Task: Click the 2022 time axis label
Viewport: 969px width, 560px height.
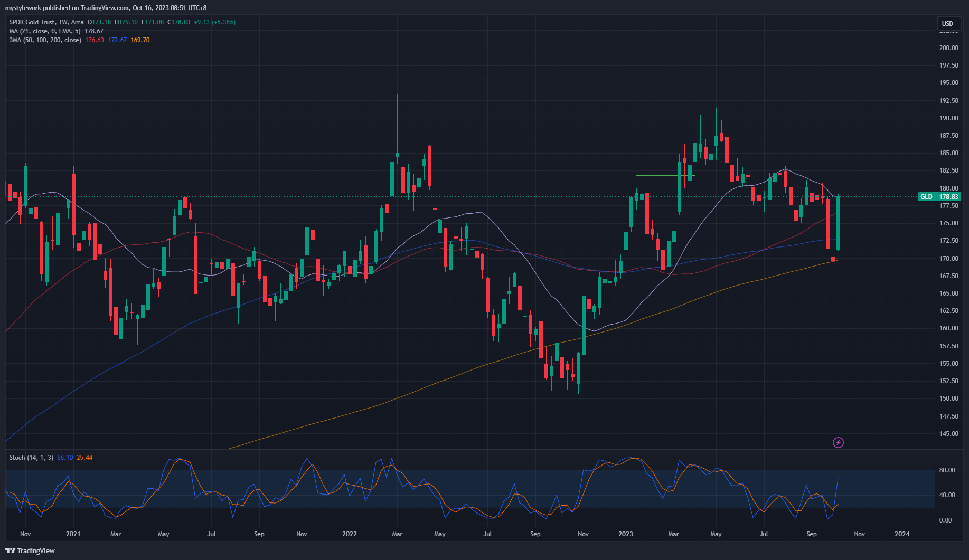Action: [349, 534]
